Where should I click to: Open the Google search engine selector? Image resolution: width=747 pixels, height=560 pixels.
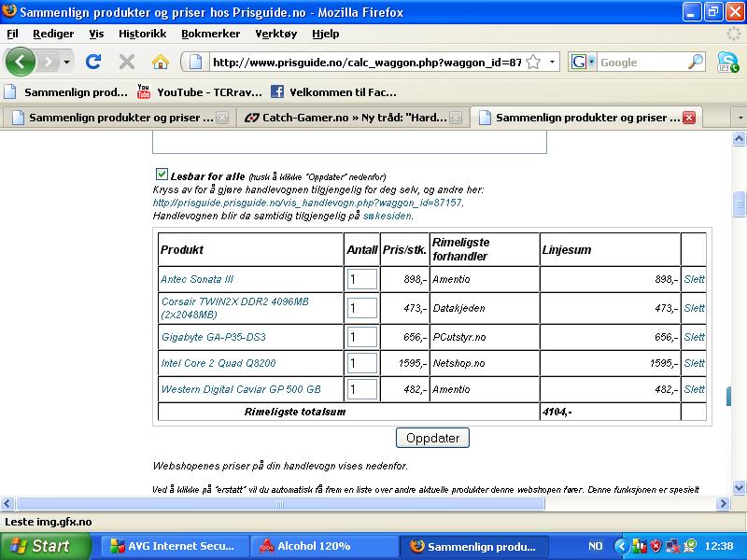(583, 62)
